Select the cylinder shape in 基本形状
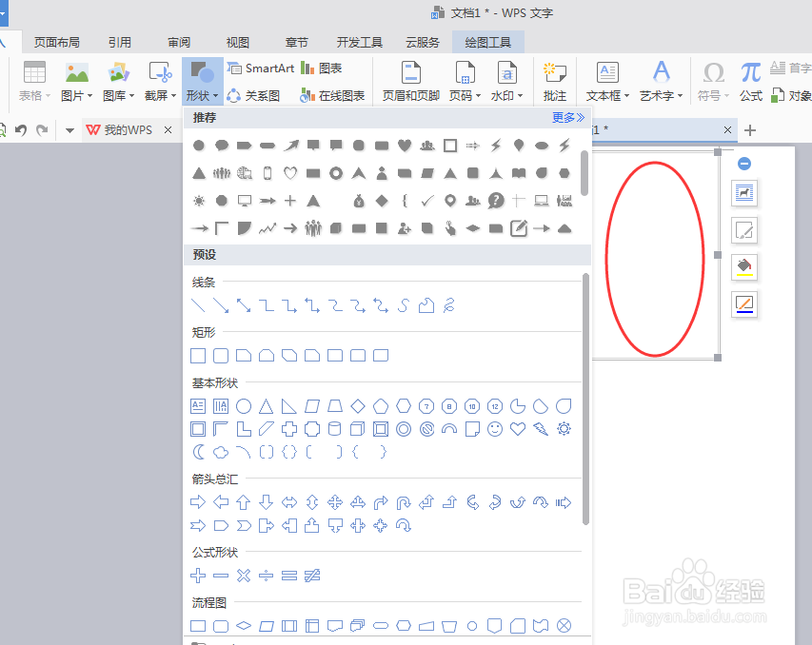812x645 pixels. (x=335, y=429)
